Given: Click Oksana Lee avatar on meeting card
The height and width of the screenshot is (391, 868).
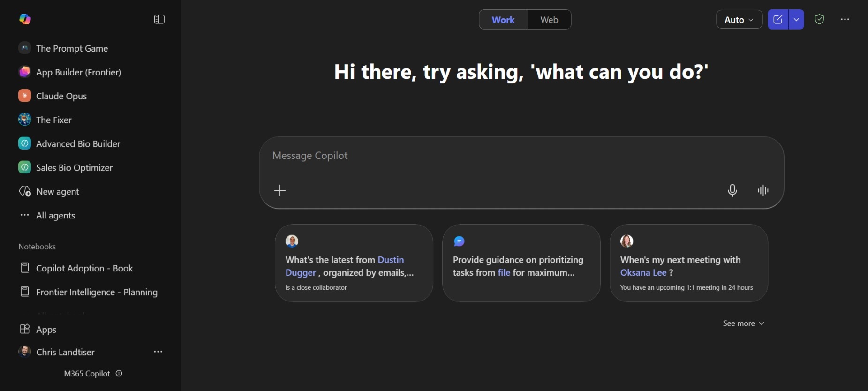Looking at the screenshot, I should pos(626,241).
